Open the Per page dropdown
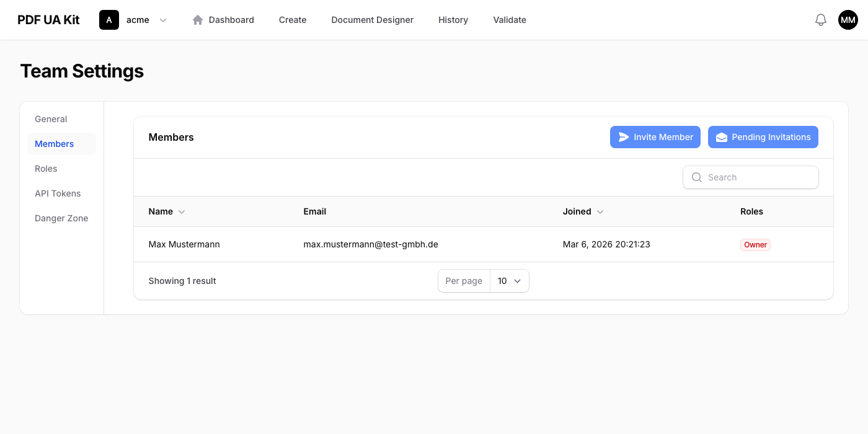868x434 pixels. coord(509,281)
